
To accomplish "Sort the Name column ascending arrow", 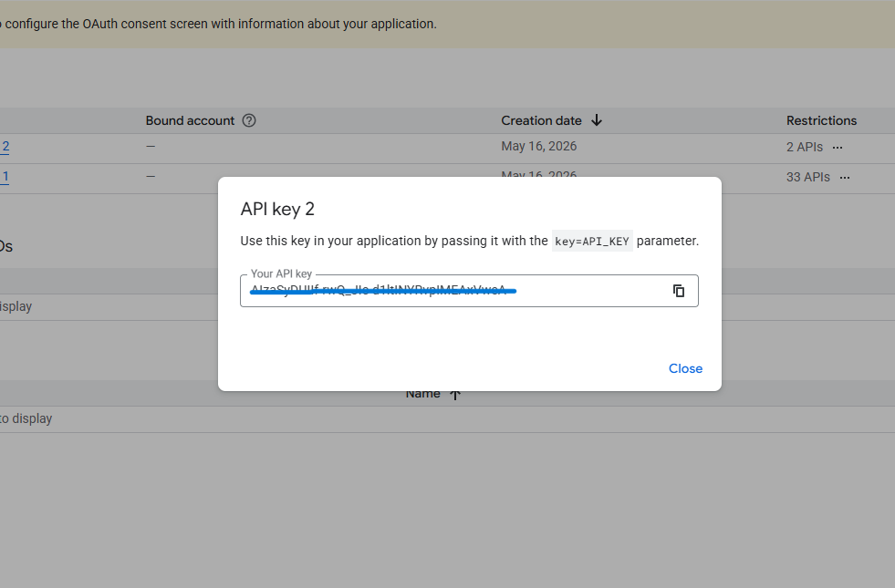I will [x=455, y=394].
